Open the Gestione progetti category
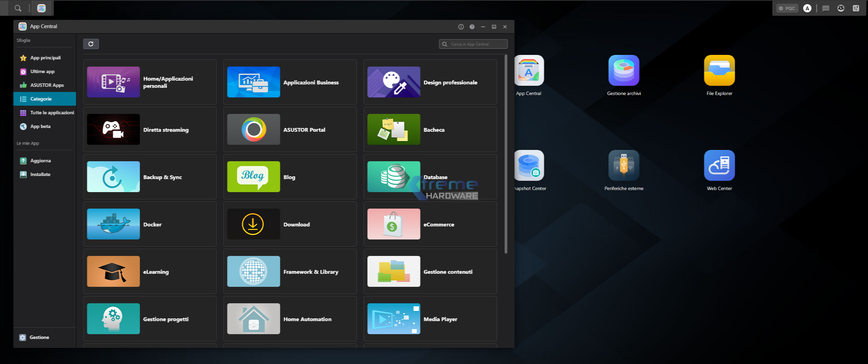This screenshot has width=868, height=364. [150, 319]
